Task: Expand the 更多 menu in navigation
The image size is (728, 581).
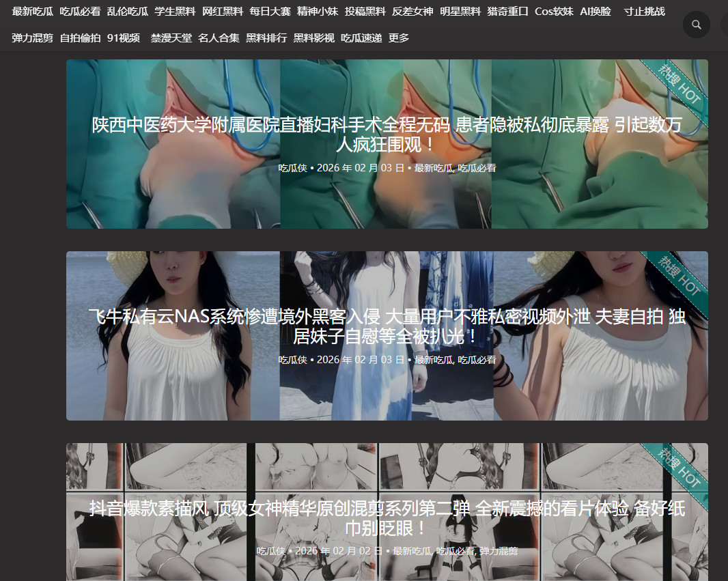Action: point(399,38)
